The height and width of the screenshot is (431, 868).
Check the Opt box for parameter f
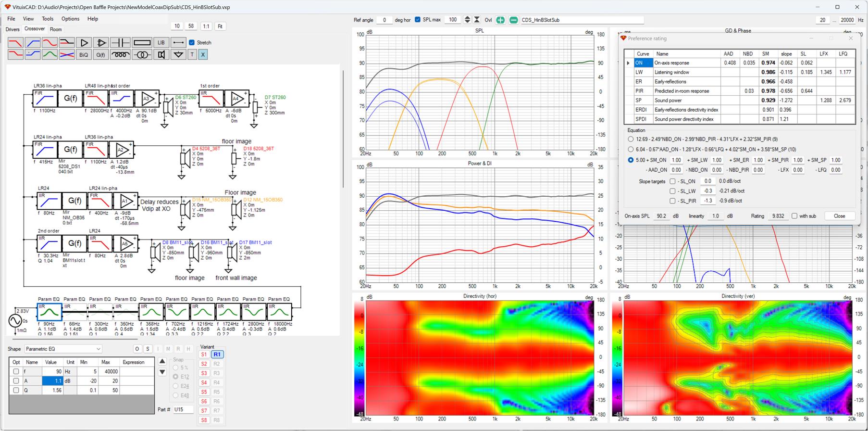point(16,371)
